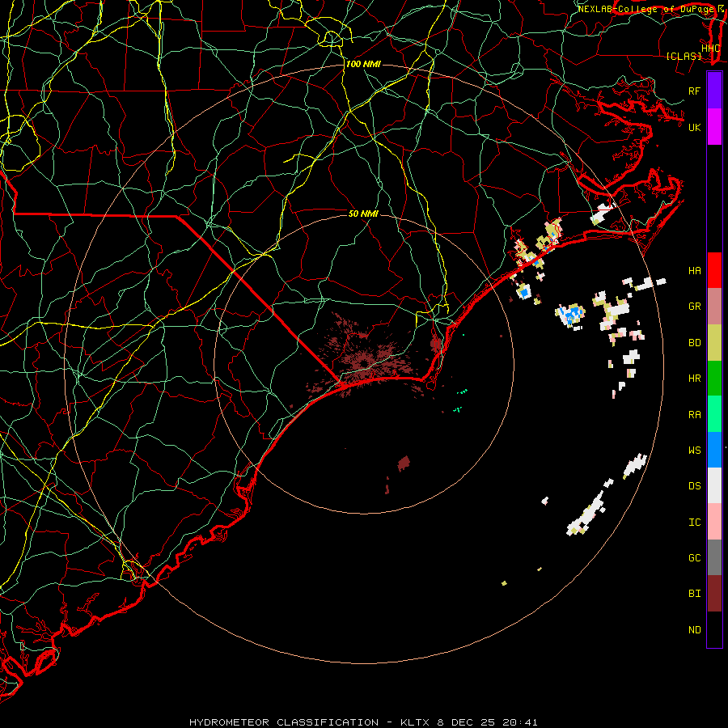Click the '50 NMI' range ring label
This screenshot has height=728, width=728.
(363, 214)
